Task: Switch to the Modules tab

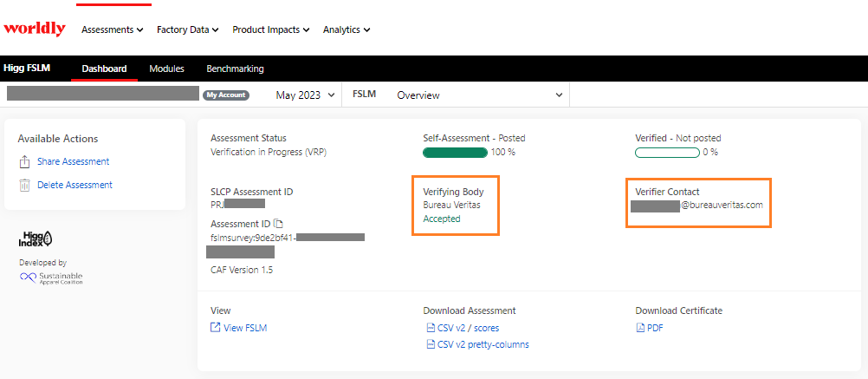Action: [166, 69]
